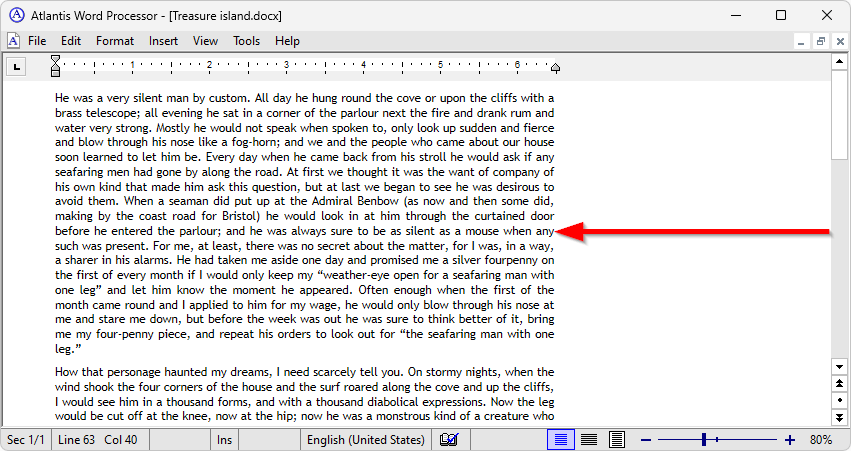Maximize the Atlantis application window
Screen dimensions: 851x451
(781, 15)
